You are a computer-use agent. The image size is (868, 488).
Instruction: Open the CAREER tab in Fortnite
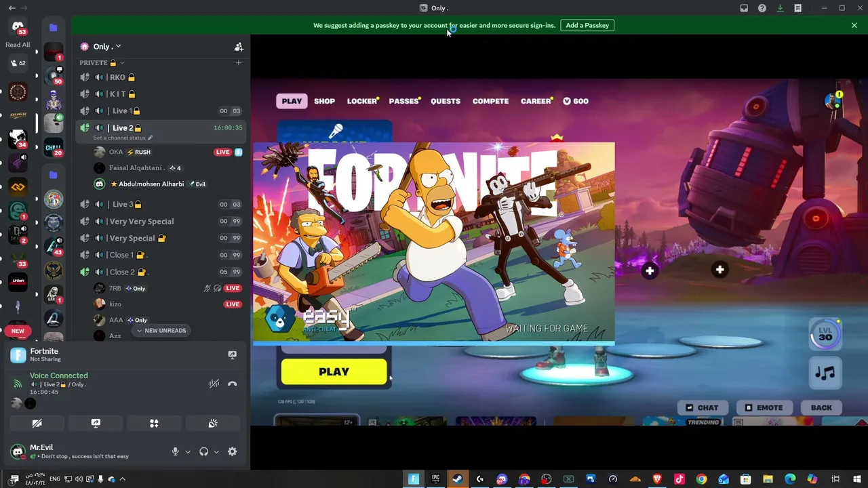pyautogui.click(x=536, y=101)
